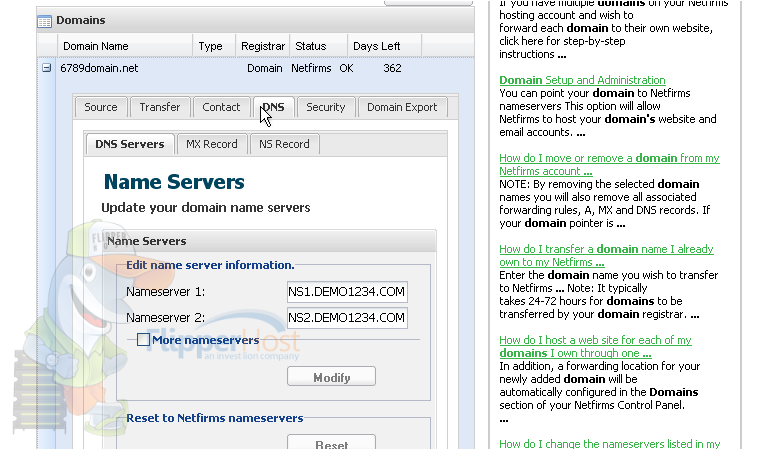Open 'How do I change the nameservers' link
The image size is (776, 450).
(609, 444)
